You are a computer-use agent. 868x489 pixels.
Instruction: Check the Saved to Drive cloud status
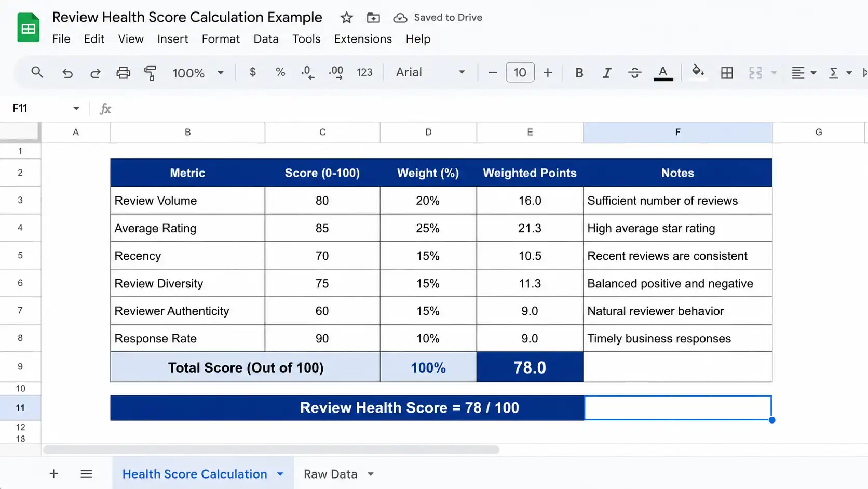pyautogui.click(x=438, y=18)
